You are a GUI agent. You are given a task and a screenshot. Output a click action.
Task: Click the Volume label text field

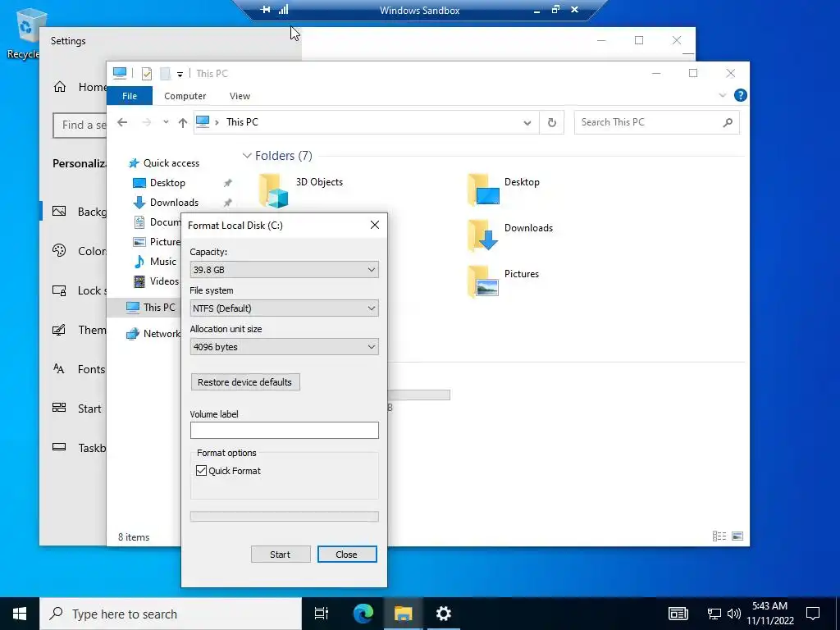point(284,430)
